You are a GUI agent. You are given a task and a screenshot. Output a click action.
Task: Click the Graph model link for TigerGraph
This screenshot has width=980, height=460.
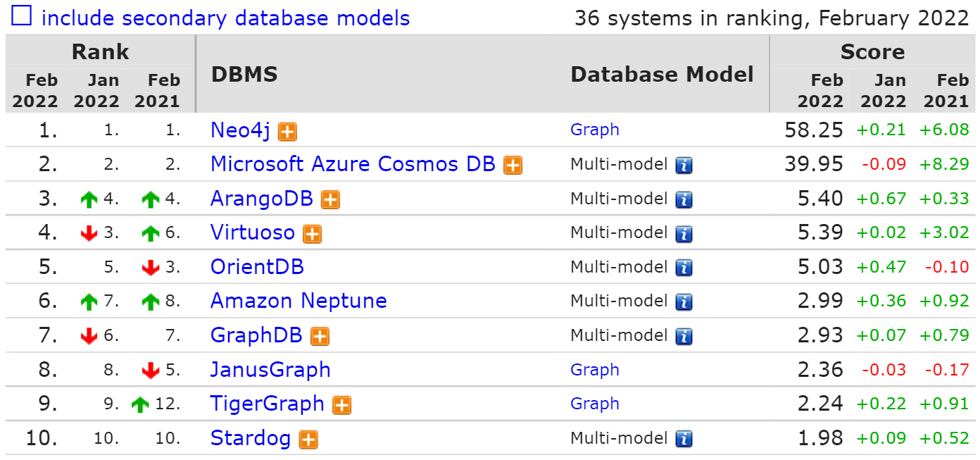click(x=595, y=404)
